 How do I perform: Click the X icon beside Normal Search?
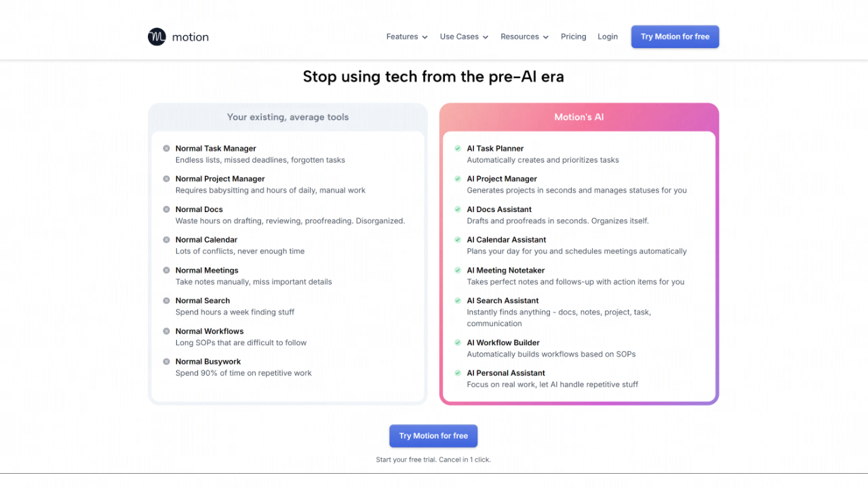coord(166,301)
